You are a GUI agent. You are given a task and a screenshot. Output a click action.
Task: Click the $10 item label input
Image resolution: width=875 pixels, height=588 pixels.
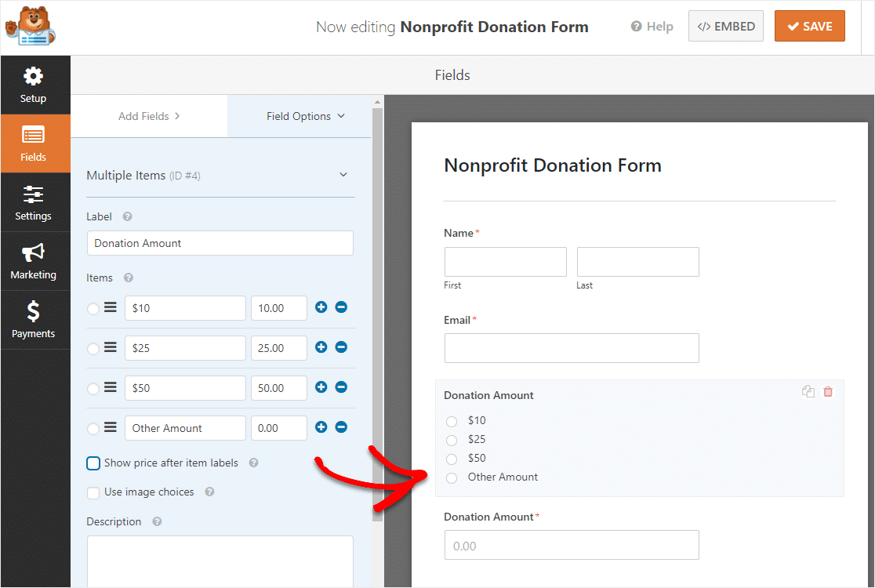tap(185, 308)
